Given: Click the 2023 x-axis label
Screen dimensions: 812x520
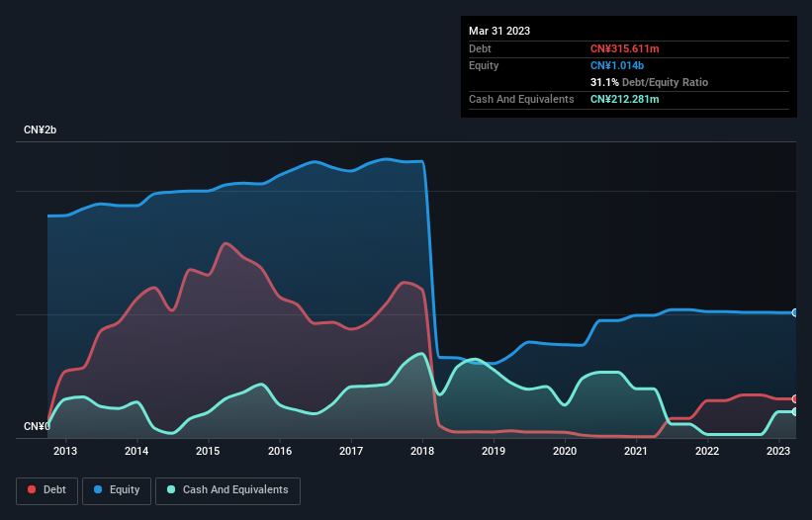Looking at the screenshot, I should (778, 451).
